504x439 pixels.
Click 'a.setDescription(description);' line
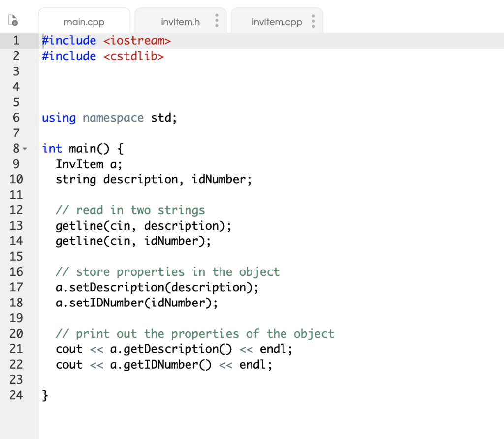coord(157,287)
